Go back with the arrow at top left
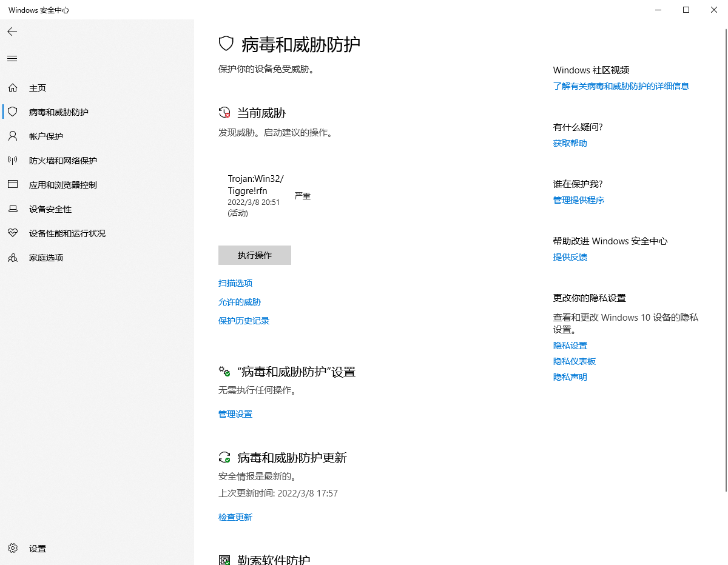The width and height of the screenshot is (728, 565). [12, 32]
